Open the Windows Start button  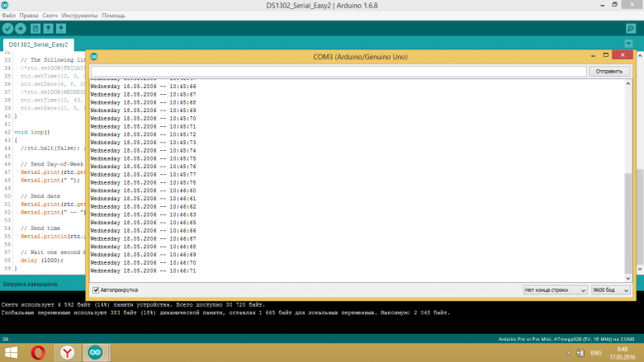pyautogui.click(x=11, y=353)
